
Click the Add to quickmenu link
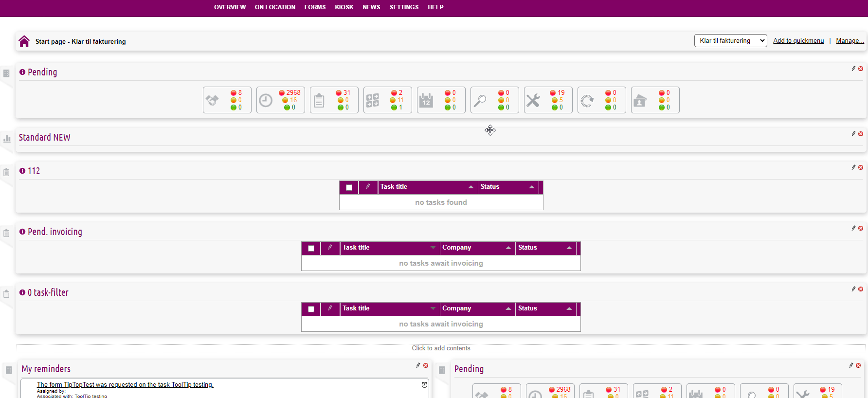(x=798, y=41)
